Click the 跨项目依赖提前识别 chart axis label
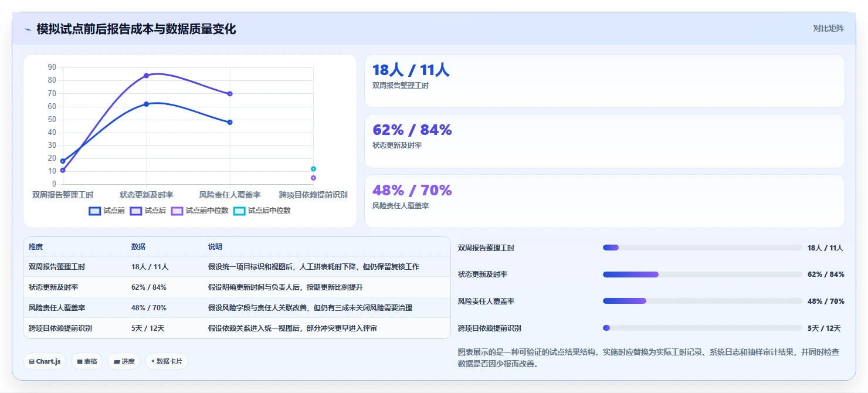The width and height of the screenshot is (868, 393). click(313, 195)
